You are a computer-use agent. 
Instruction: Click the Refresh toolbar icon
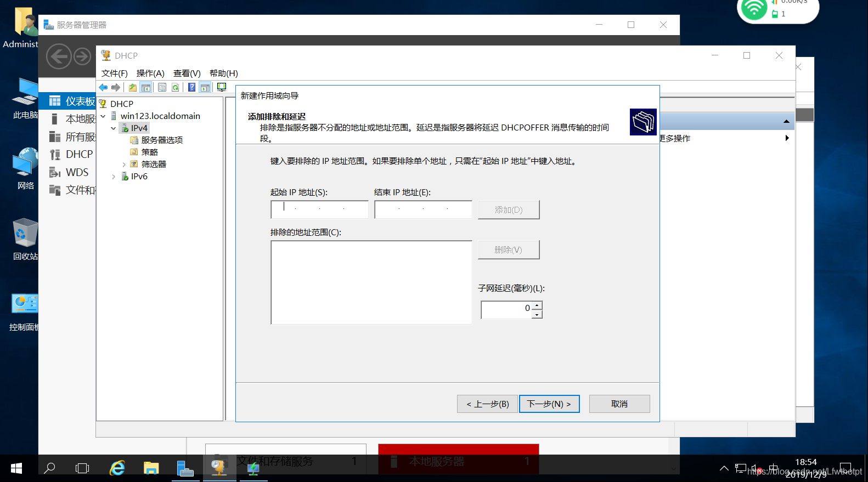tap(175, 87)
